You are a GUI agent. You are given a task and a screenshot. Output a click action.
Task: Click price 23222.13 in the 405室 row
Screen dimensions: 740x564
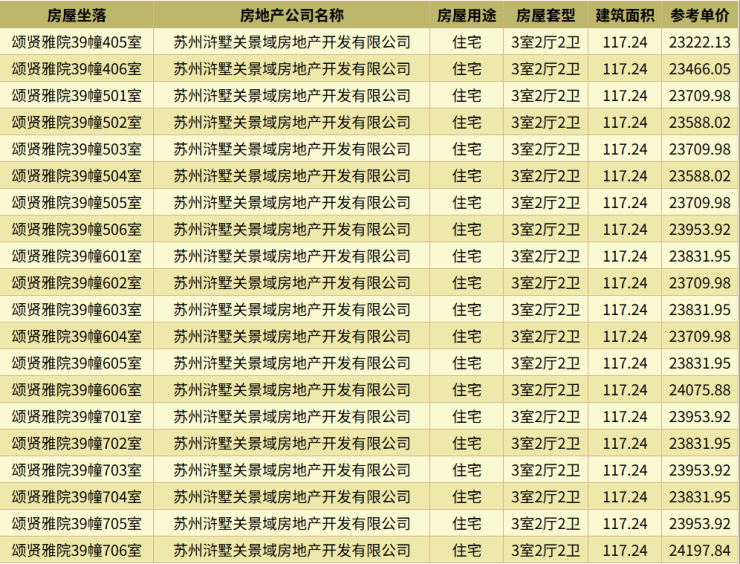tap(700, 42)
